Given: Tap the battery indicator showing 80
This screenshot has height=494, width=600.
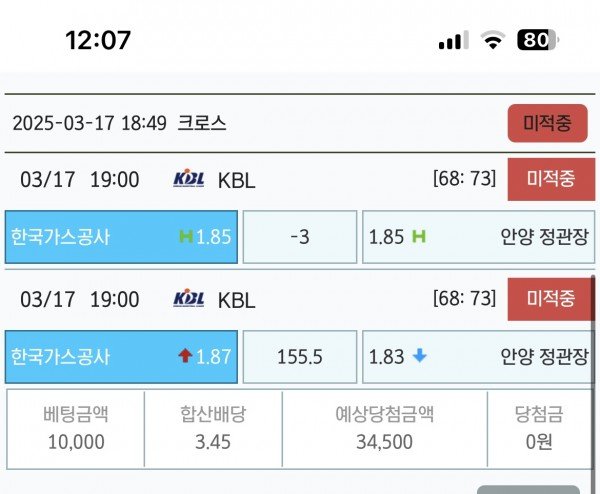Looking at the screenshot, I should [538, 40].
